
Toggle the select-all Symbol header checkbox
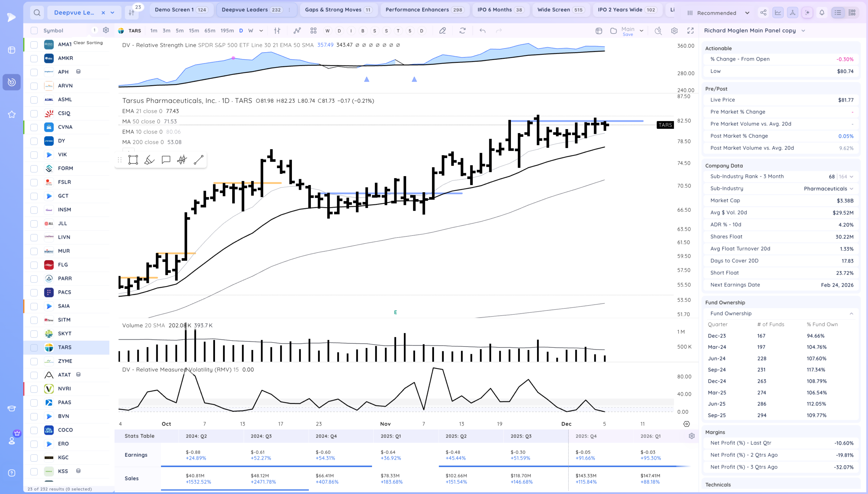(x=34, y=30)
